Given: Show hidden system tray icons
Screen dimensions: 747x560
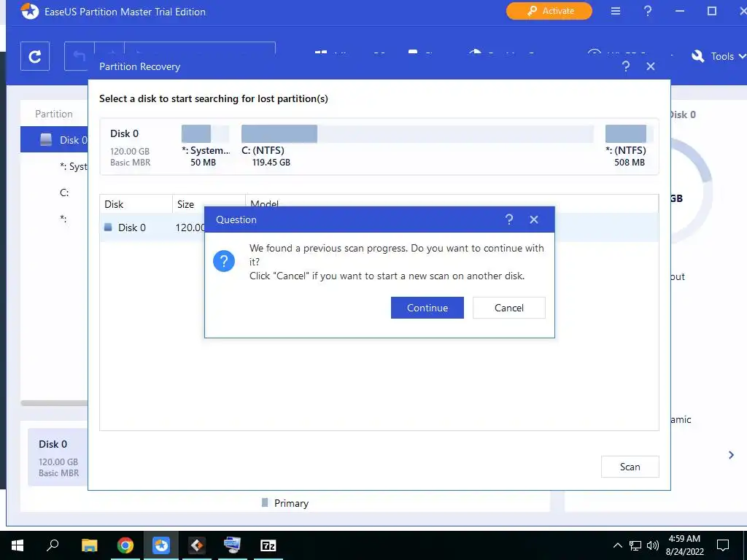Looking at the screenshot, I should point(617,545).
